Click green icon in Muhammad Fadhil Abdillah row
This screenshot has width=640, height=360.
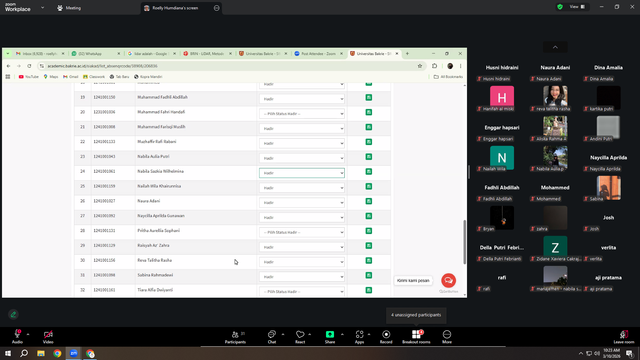tap(369, 98)
